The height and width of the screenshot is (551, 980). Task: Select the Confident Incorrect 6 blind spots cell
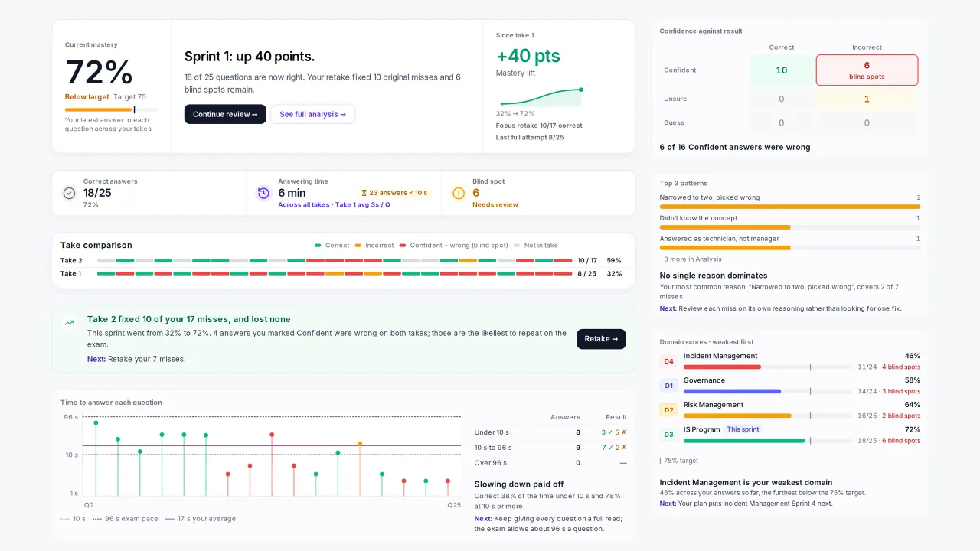point(867,70)
